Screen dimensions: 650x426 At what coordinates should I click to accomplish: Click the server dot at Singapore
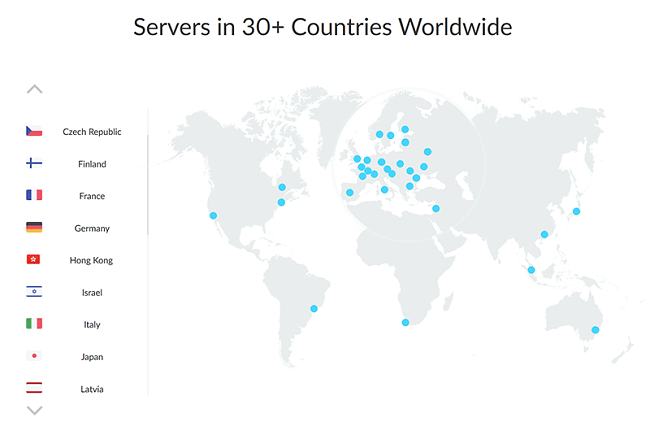click(x=531, y=270)
